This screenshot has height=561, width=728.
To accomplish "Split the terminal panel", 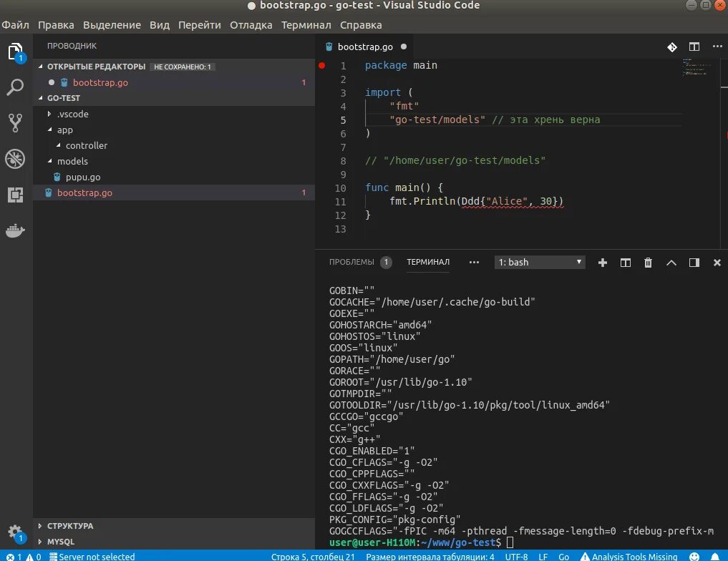I will [626, 263].
